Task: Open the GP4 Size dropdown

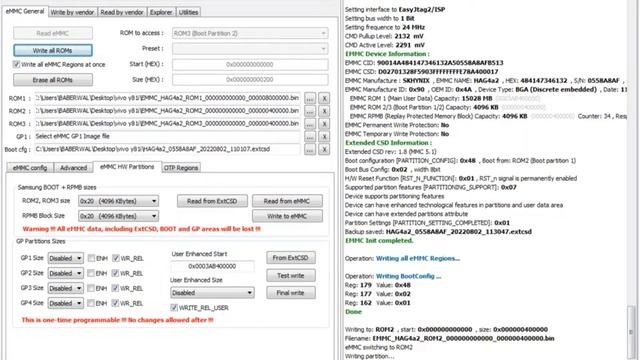Action: click(x=66, y=303)
